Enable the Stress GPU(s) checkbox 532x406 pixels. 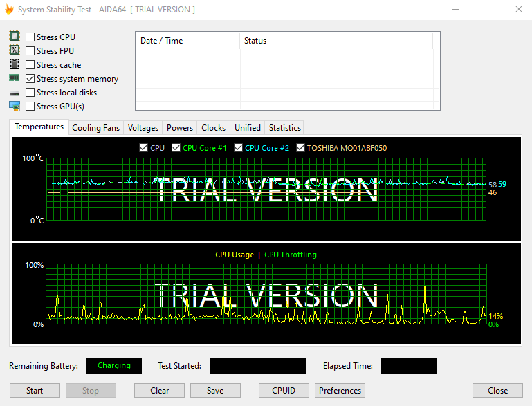click(30, 106)
